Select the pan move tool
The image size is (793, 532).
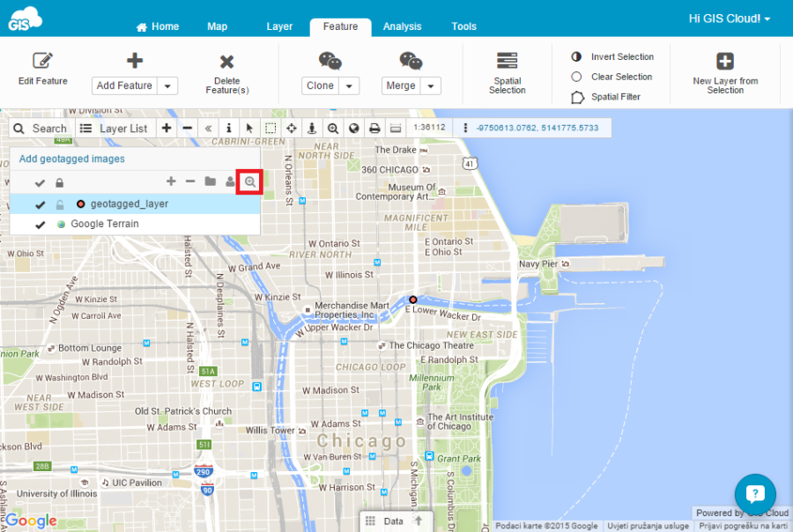pos(292,128)
